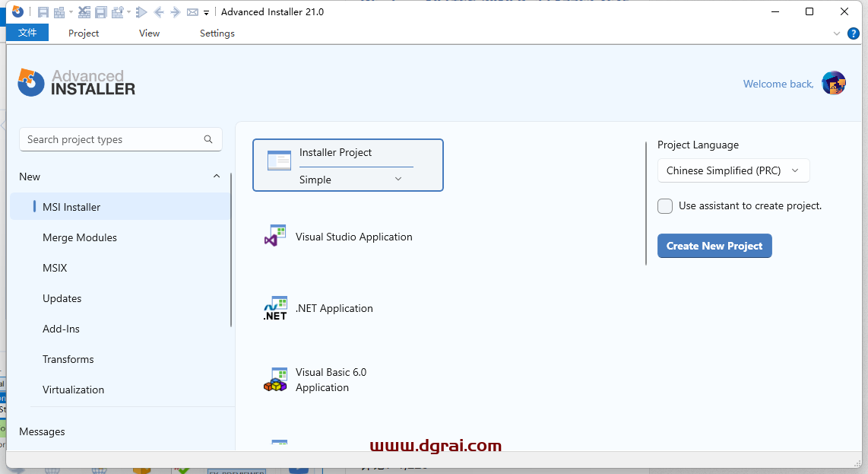Open the Settings ribbon tab
The image size is (868, 474).
pos(217,33)
